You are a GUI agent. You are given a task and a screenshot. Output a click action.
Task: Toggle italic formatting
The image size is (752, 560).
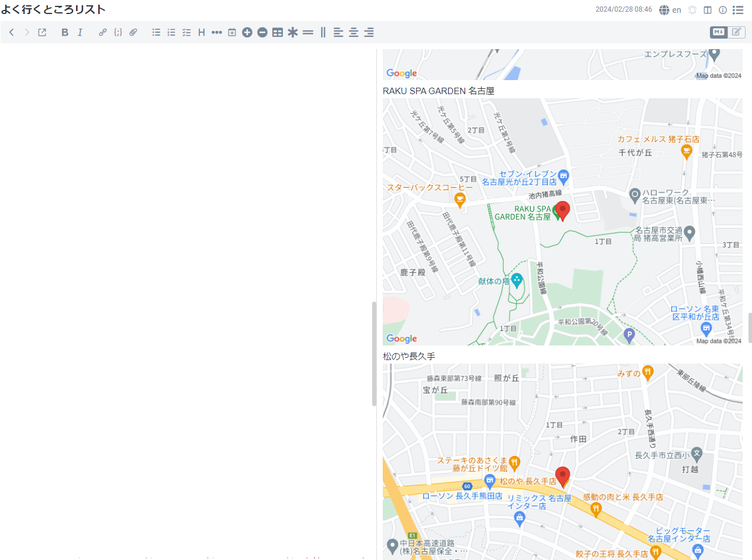(x=80, y=32)
